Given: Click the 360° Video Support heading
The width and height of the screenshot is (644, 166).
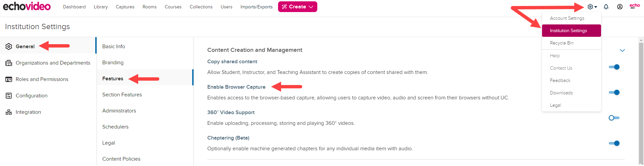Looking at the screenshot, I should point(231,112).
